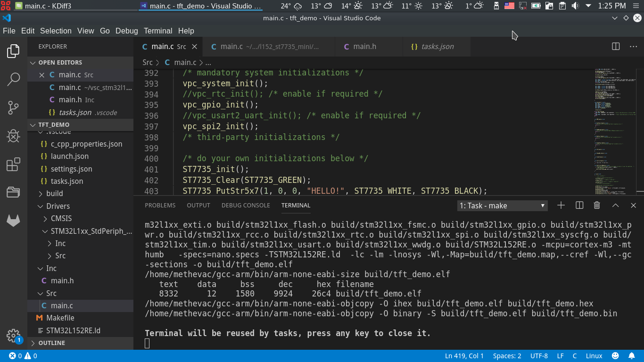Image resolution: width=644 pixels, height=362 pixels.
Task: Switch to the PROBLEMS panel tab
Action: coord(160,206)
